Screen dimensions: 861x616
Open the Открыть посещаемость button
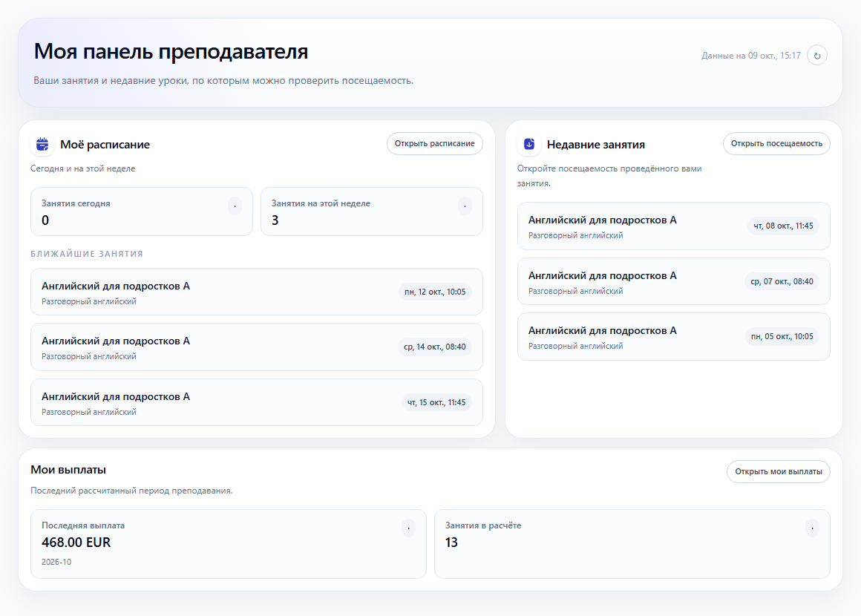(776, 143)
